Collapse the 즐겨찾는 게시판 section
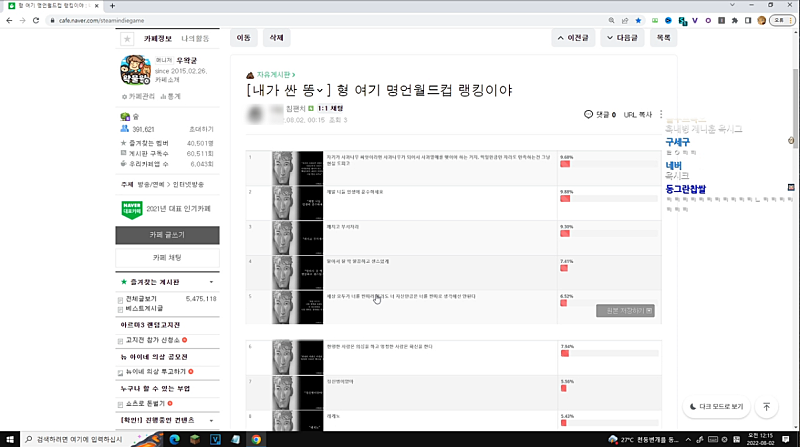Viewport: 800px width, 447px height. coord(211,282)
